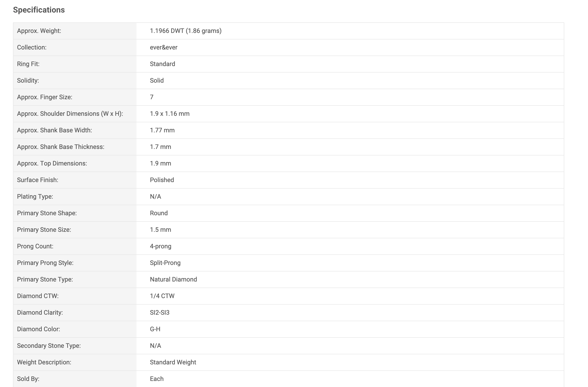Viewport: 588px width, 387px height.
Task: Select the Approx. Weight label
Action: pos(39,31)
